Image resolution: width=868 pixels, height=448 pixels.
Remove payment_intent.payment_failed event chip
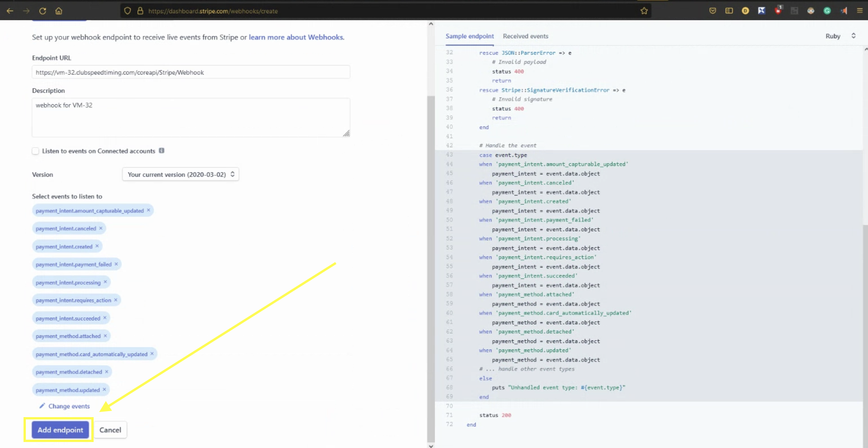point(116,264)
